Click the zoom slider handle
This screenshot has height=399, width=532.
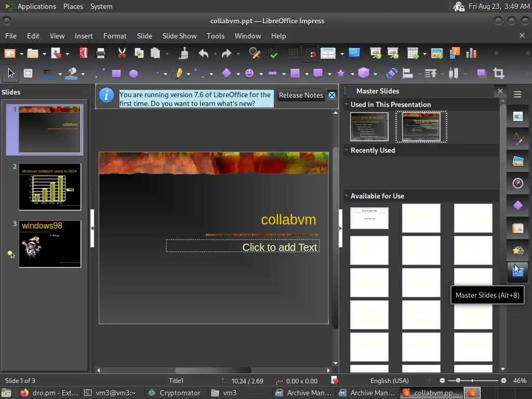458,381
